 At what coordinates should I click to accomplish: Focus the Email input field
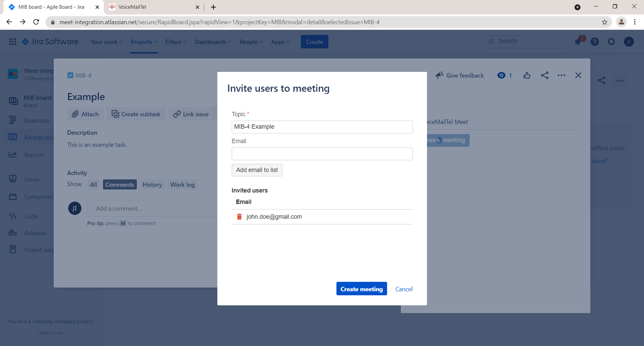(x=322, y=154)
